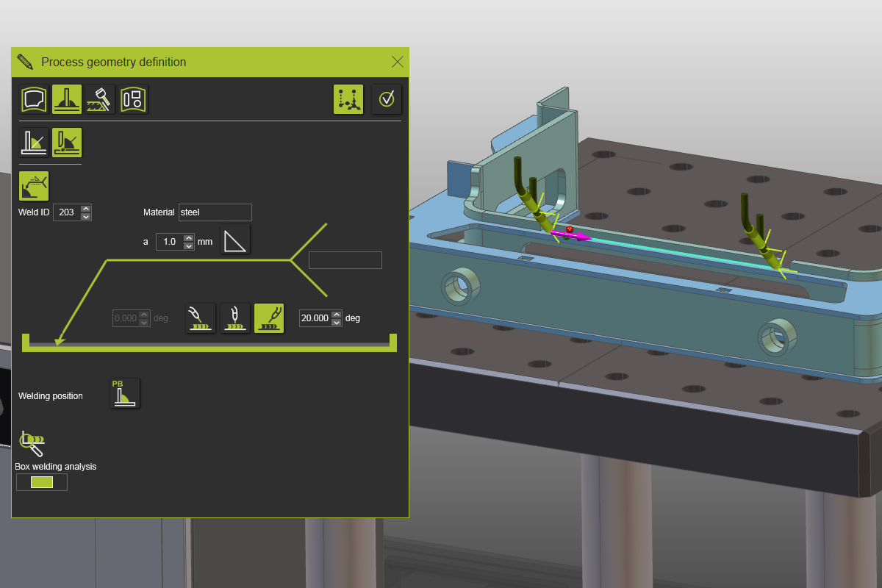Increase the 20.000 deg value stepper

(336, 314)
